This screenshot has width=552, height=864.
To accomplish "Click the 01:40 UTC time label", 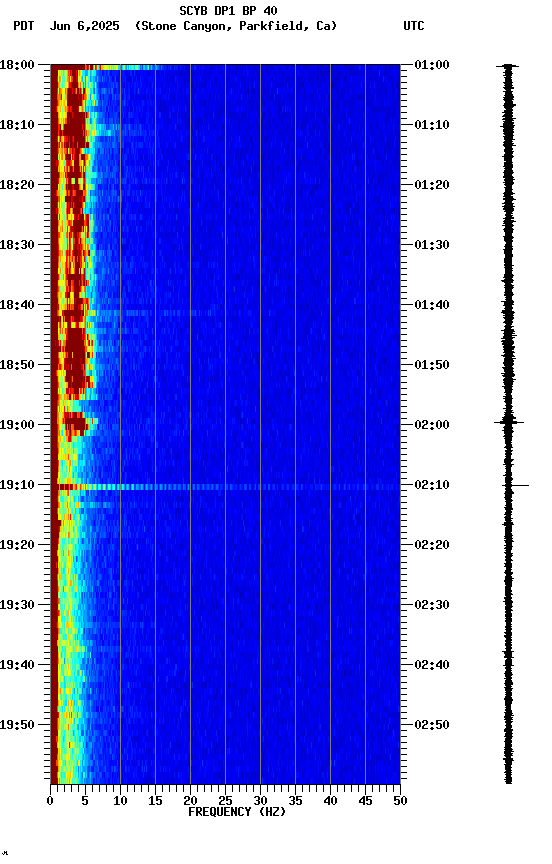I will (432, 305).
